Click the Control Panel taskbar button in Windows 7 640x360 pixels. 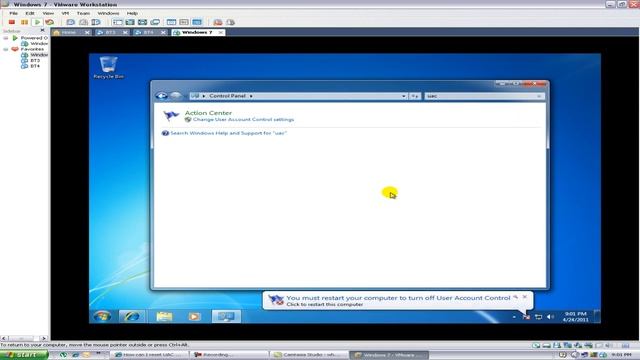click(x=226, y=316)
